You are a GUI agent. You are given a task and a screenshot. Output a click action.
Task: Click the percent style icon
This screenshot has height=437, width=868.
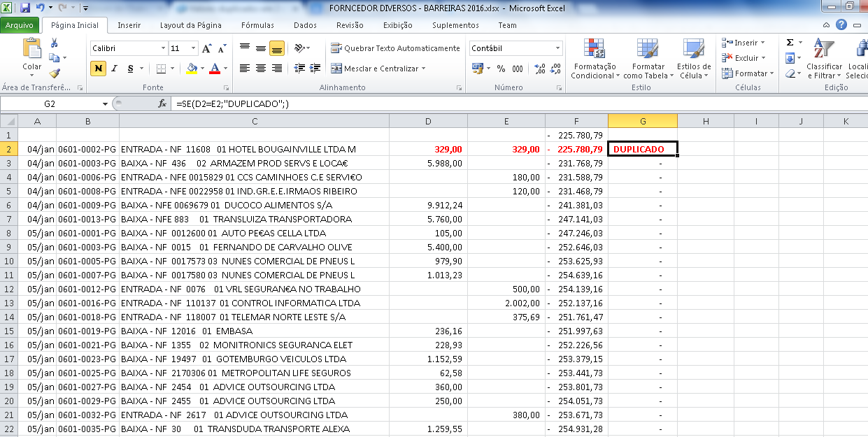point(501,69)
